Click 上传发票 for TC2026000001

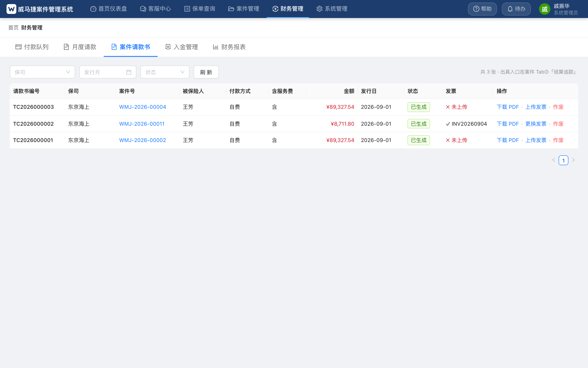click(536, 140)
